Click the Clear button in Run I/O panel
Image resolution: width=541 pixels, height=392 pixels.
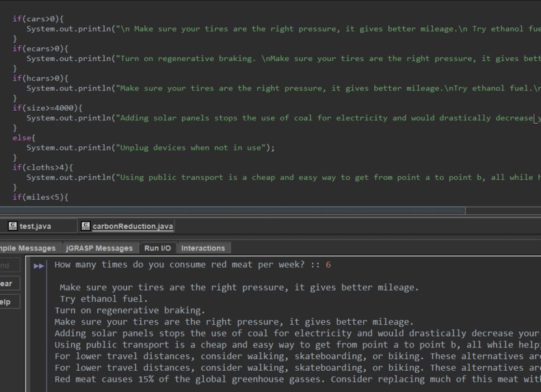(x=9, y=284)
